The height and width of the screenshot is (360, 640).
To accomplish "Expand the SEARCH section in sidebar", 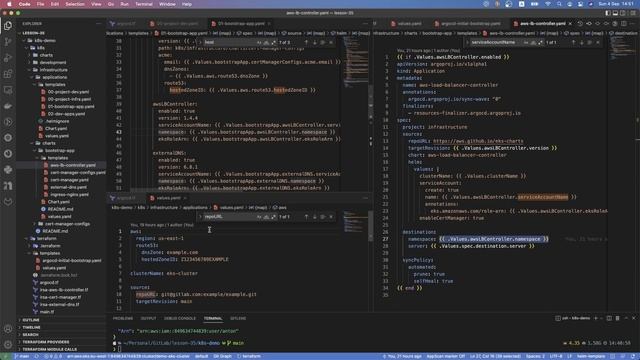I will (61, 335).
